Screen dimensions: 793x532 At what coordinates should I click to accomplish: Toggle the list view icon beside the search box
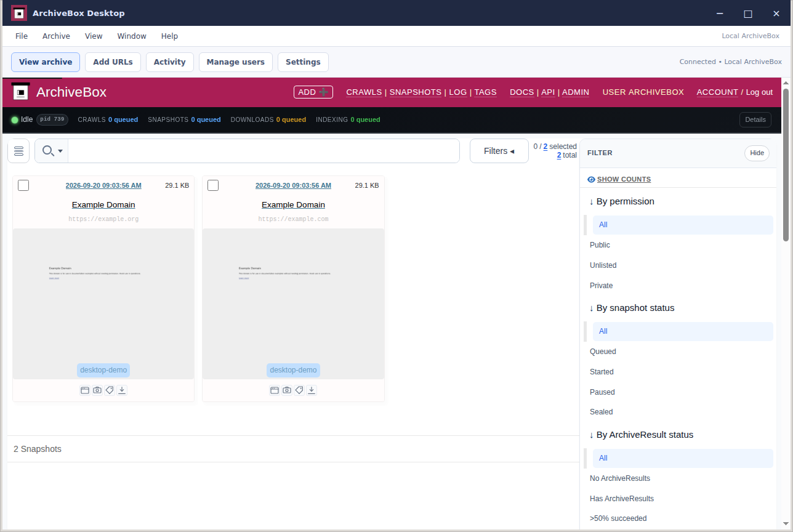18,151
